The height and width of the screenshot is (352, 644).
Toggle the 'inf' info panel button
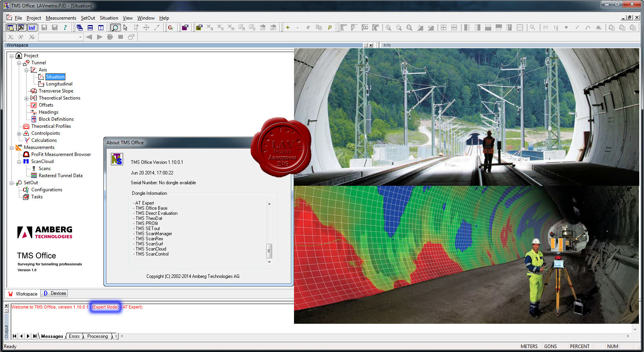click(x=32, y=27)
